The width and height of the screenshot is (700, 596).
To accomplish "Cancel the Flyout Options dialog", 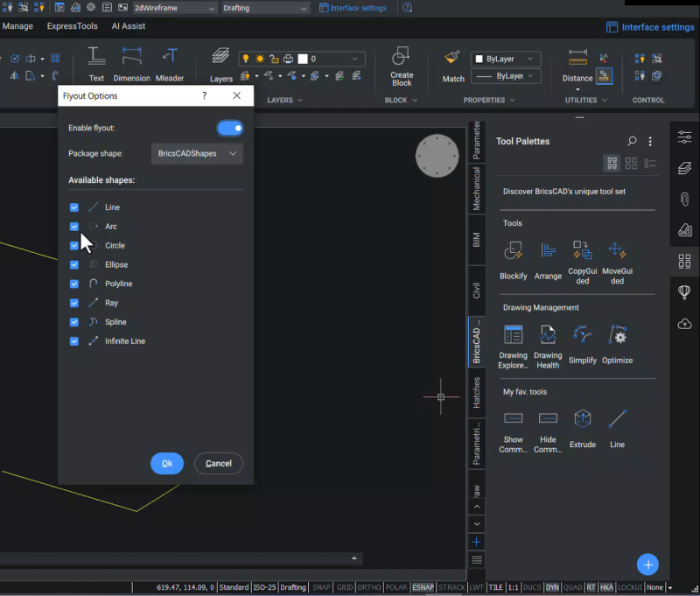I will pos(218,463).
